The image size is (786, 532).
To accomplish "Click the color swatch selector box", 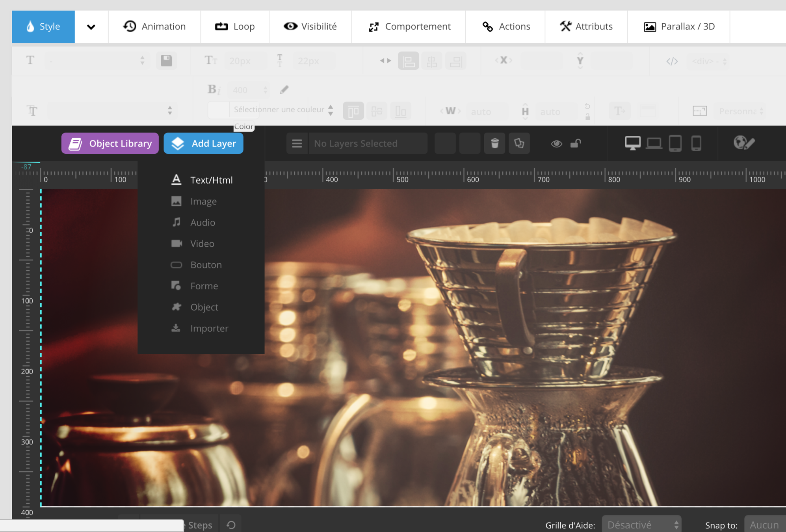I will tap(219, 110).
